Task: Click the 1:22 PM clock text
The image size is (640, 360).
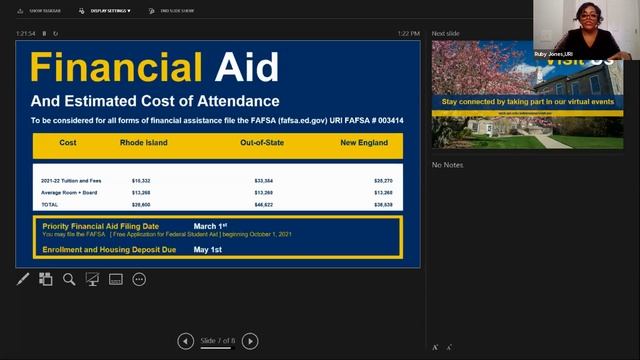Action: click(409, 33)
